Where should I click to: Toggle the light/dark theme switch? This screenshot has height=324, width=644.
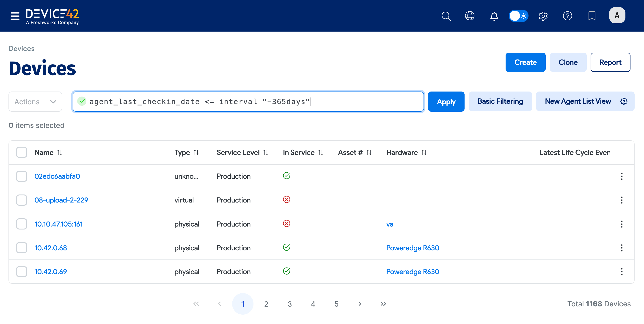[x=518, y=16]
